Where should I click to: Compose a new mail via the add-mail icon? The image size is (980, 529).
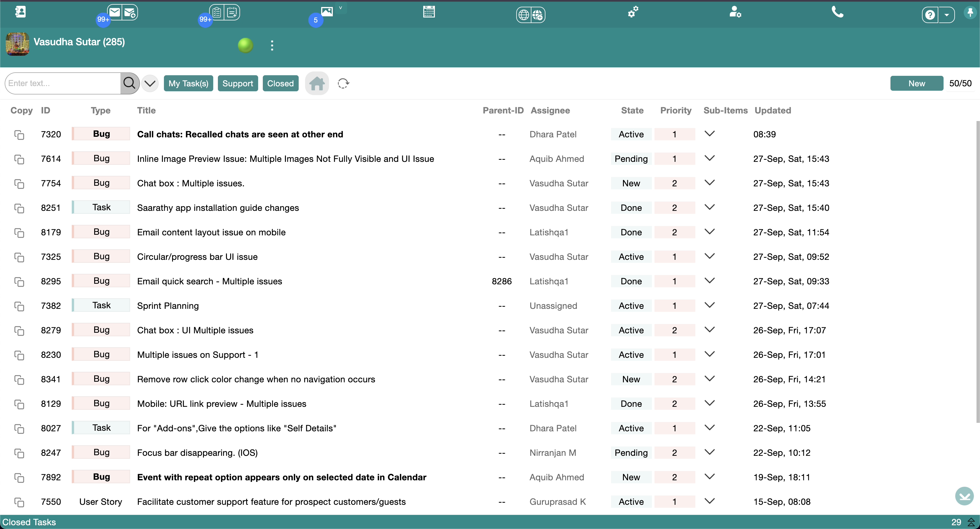(x=130, y=13)
